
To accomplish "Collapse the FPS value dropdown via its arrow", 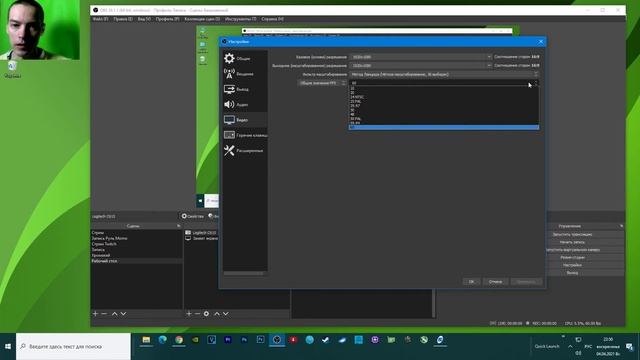I will tap(536, 83).
